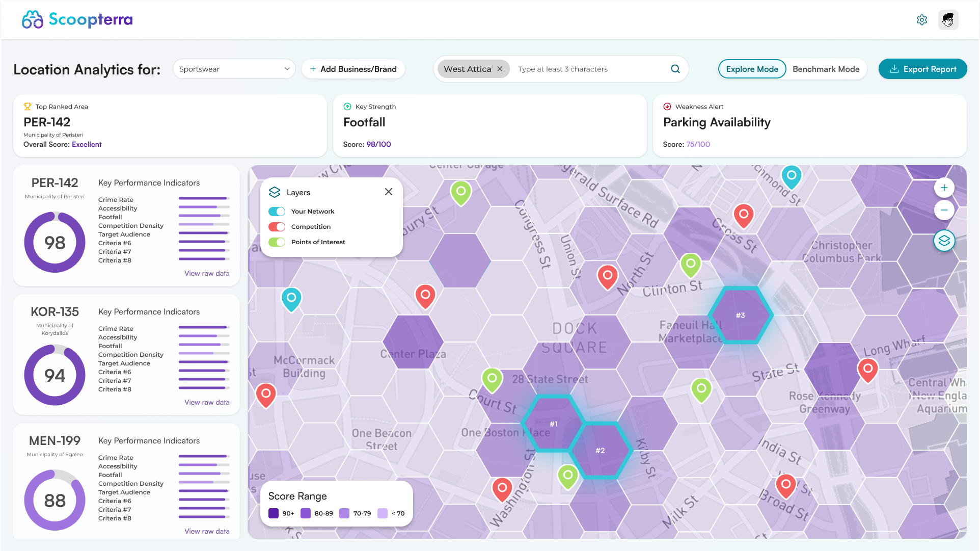The image size is (980, 551).
Task: Open settings via the gear icon
Action: coord(921,20)
